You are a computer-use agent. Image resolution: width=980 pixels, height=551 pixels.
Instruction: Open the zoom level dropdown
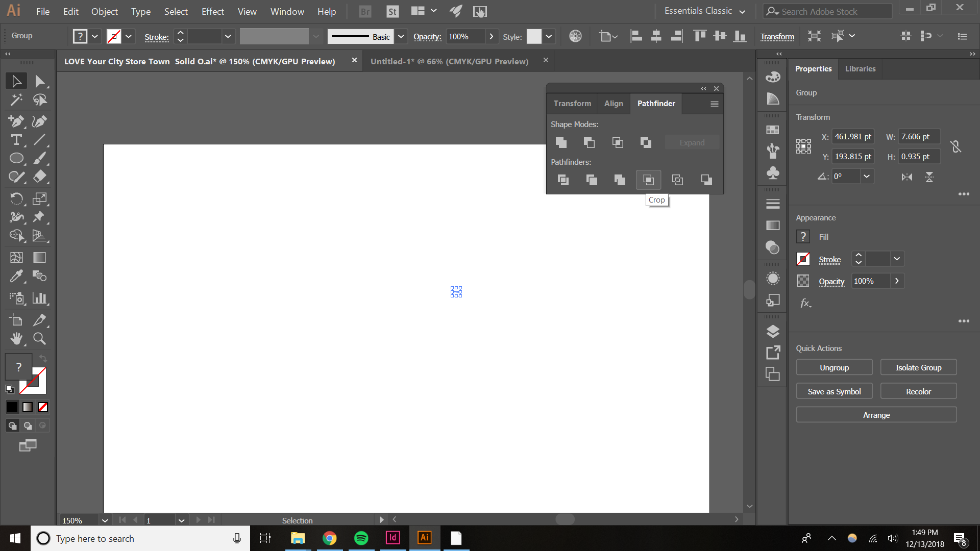105,520
